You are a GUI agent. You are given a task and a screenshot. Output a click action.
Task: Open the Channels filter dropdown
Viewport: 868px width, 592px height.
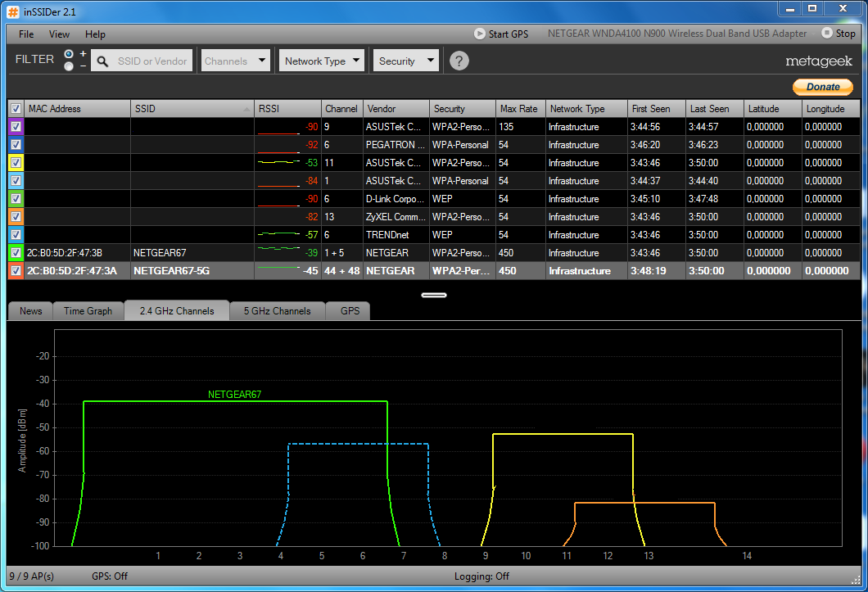click(x=235, y=61)
